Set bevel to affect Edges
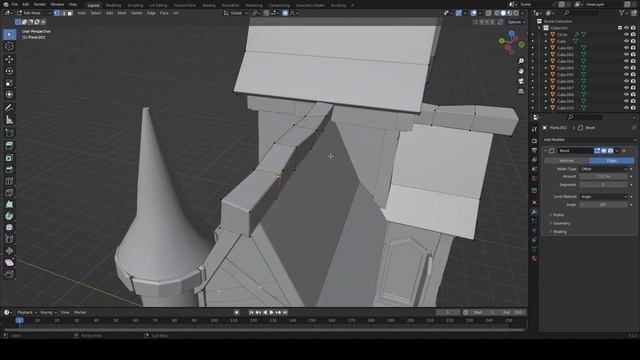Image resolution: width=640 pixels, height=360 pixels. tap(612, 161)
